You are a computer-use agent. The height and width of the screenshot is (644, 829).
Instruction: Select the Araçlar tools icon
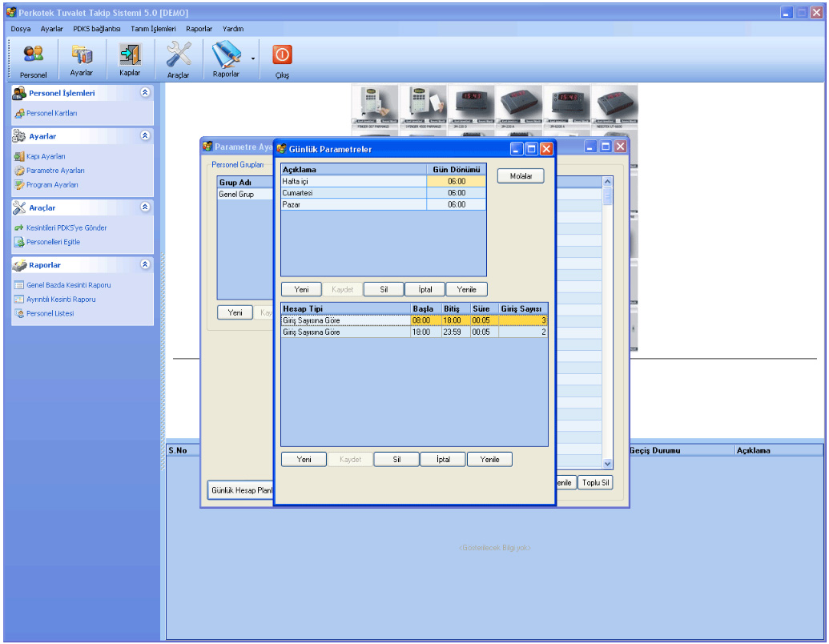pos(178,60)
